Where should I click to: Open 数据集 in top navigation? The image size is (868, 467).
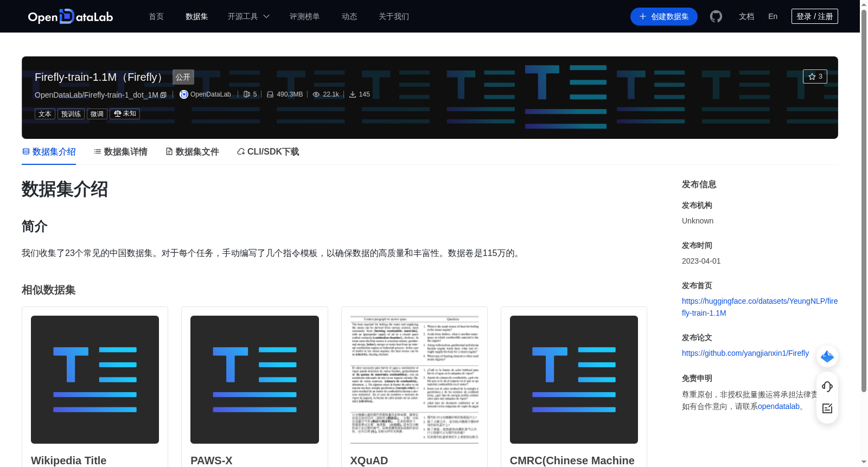click(197, 16)
